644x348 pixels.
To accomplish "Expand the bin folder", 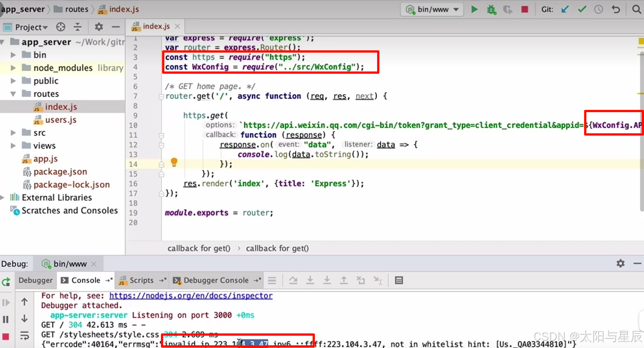I will point(13,55).
